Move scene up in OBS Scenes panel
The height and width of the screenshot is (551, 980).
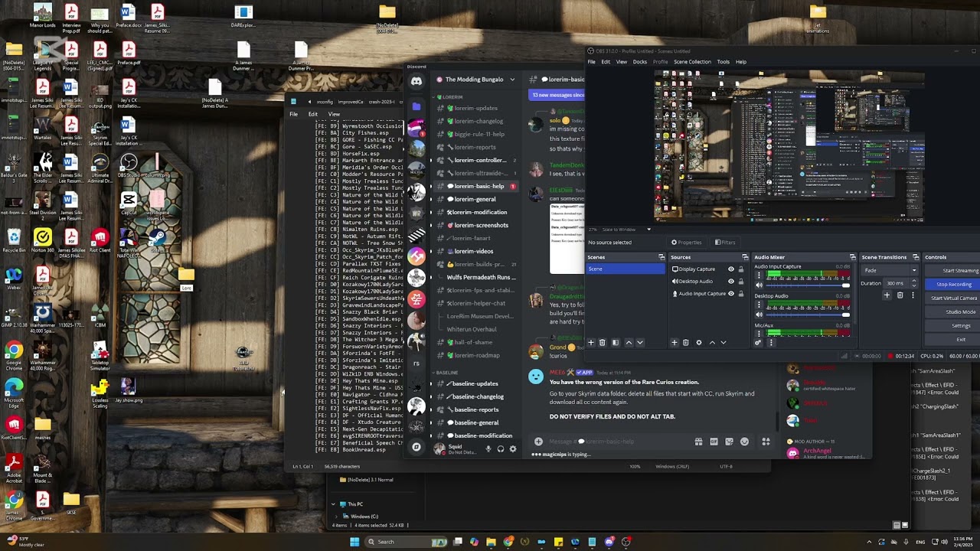point(629,343)
